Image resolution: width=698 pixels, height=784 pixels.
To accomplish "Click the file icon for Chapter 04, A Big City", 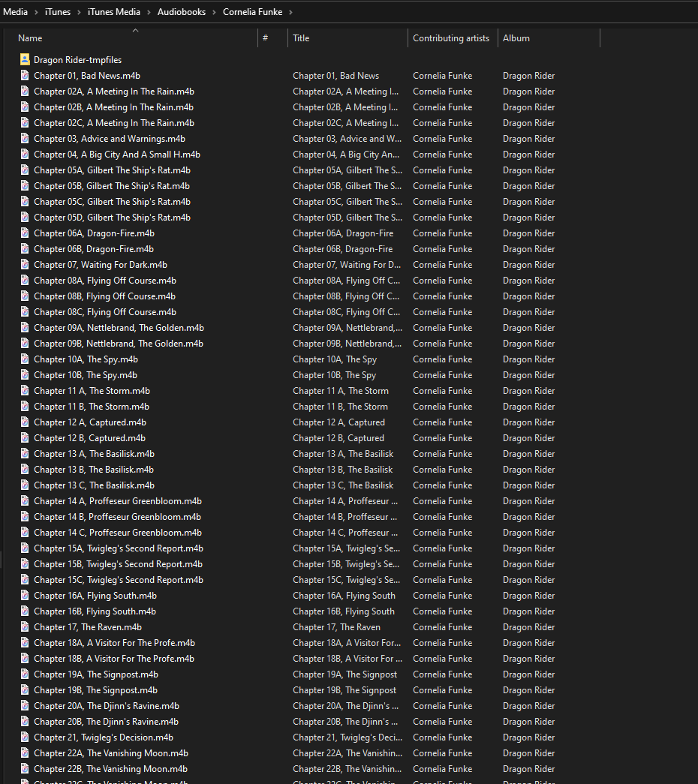I will 25,154.
